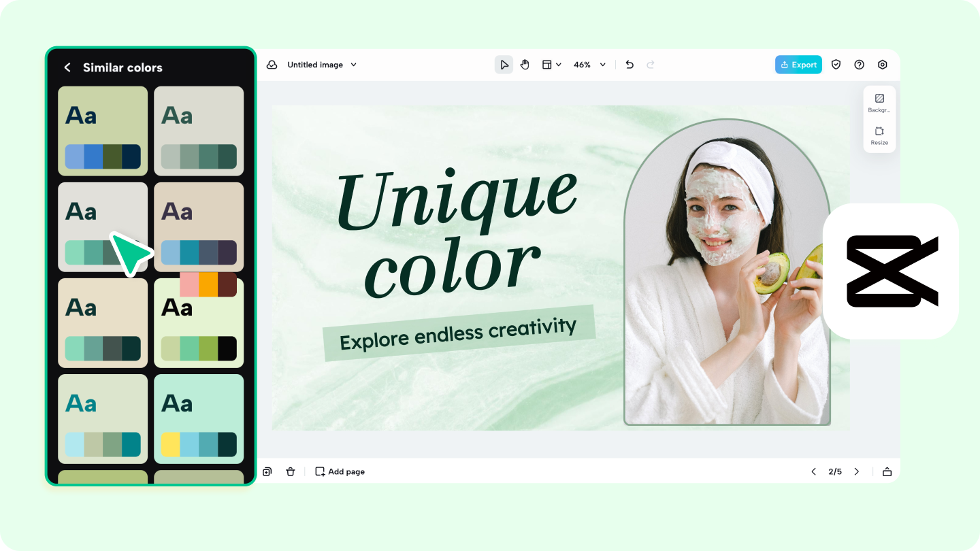
Task: Open the Background editing panel
Action: click(879, 101)
